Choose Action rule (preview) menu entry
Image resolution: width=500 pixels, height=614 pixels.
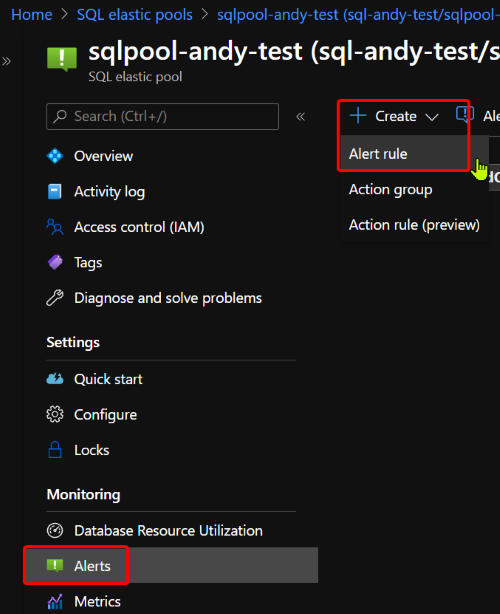pyautogui.click(x=414, y=225)
